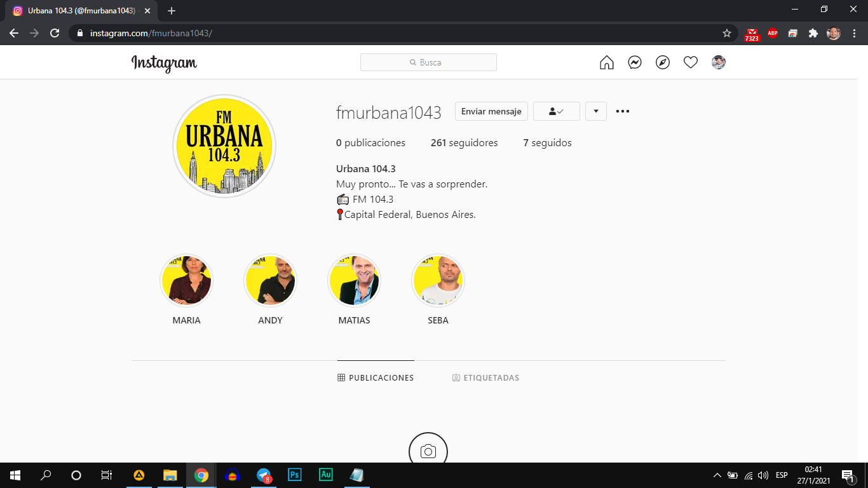Click the following status button with person-check icon

tap(557, 111)
